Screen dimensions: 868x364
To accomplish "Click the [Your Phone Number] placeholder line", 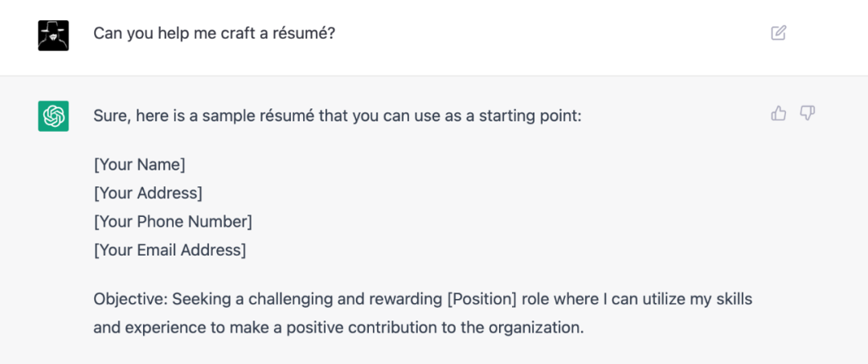I will (x=173, y=221).
